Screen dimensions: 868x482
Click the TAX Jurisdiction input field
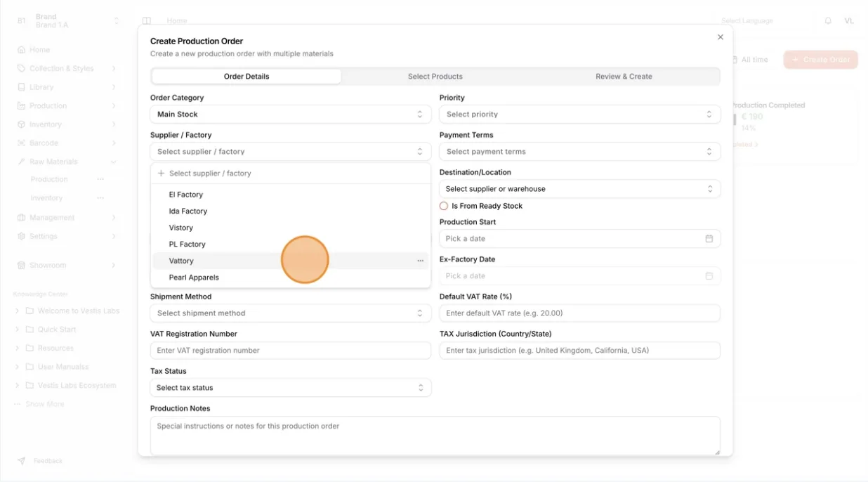580,351
